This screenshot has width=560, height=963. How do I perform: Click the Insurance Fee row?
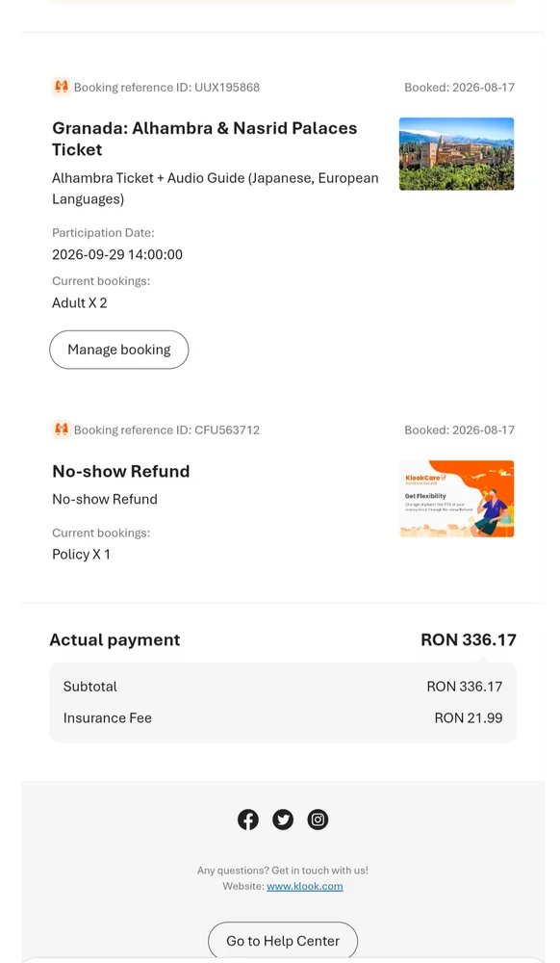[283, 718]
